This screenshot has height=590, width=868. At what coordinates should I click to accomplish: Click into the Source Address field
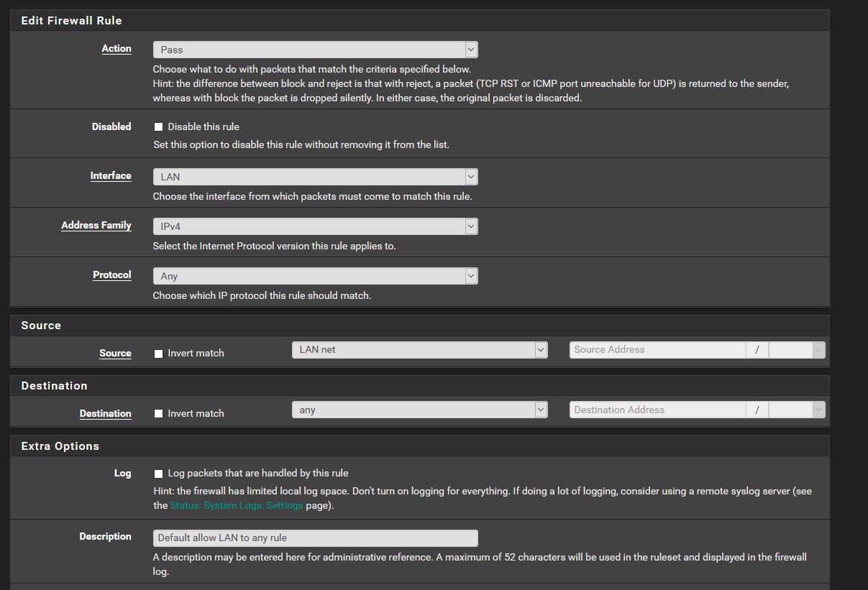(x=657, y=350)
